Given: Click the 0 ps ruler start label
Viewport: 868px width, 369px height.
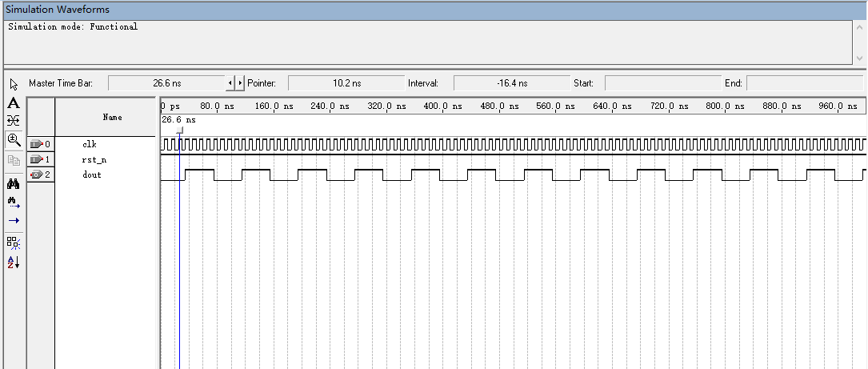Looking at the screenshot, I should point(170,106).
